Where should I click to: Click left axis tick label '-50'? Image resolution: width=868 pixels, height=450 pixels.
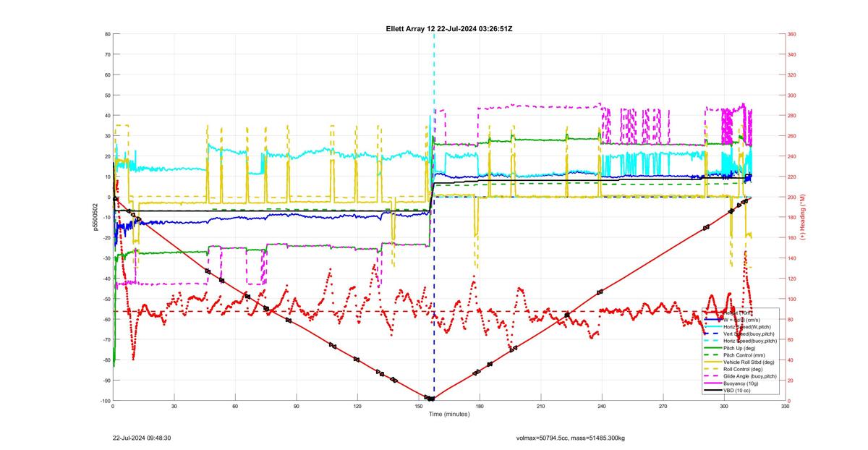click(x=106, y=299)
